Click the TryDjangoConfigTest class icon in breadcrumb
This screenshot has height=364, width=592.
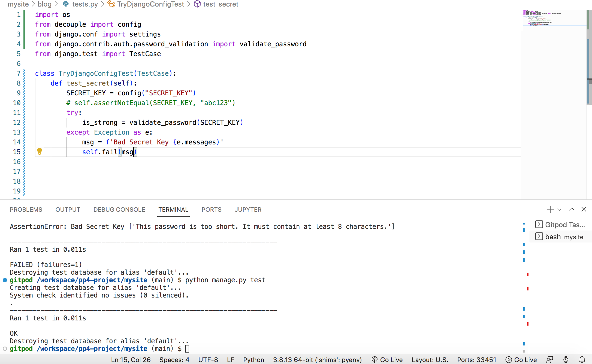point(111,4)
